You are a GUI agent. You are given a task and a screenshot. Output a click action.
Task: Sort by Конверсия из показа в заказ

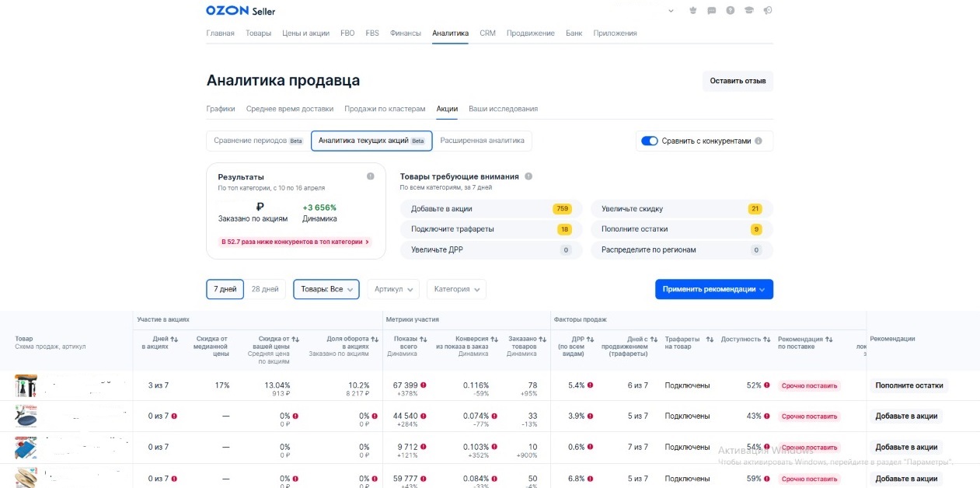pyautogui.click(x=494, y=340)
